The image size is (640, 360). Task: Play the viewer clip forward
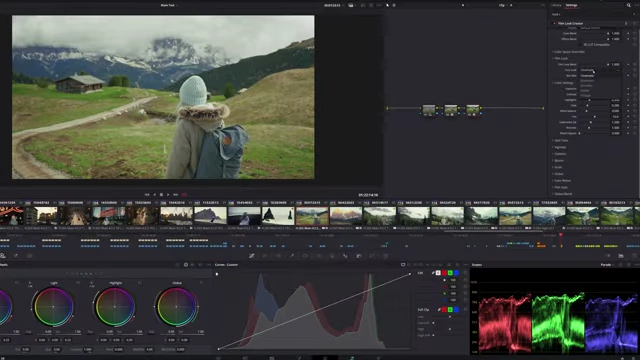tap(168, 195)
